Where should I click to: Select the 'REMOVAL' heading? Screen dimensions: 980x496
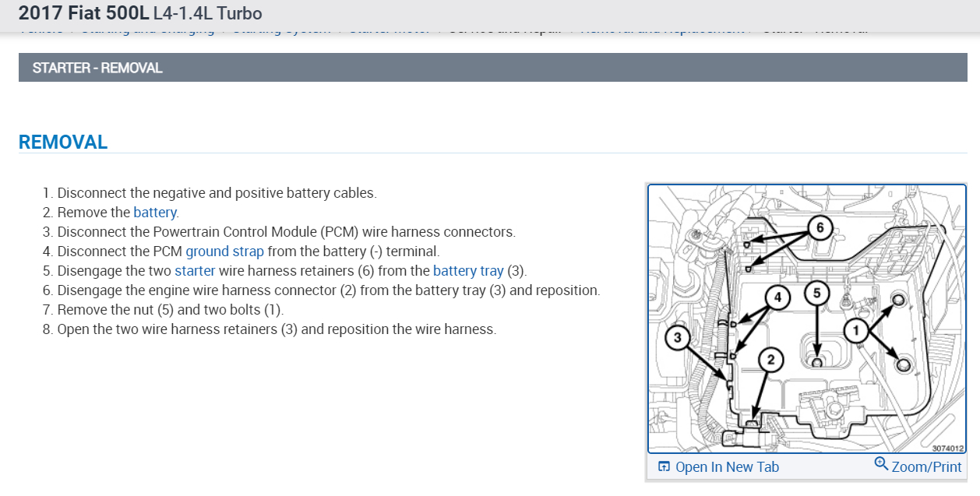tap(63, 142)
